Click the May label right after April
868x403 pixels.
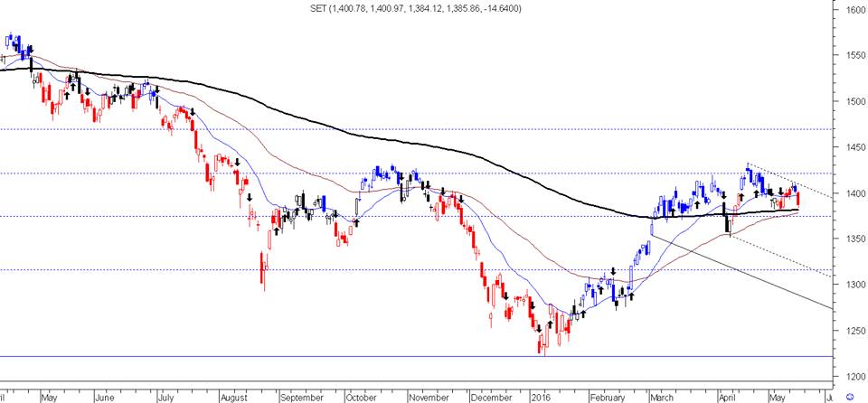(778, 398)
